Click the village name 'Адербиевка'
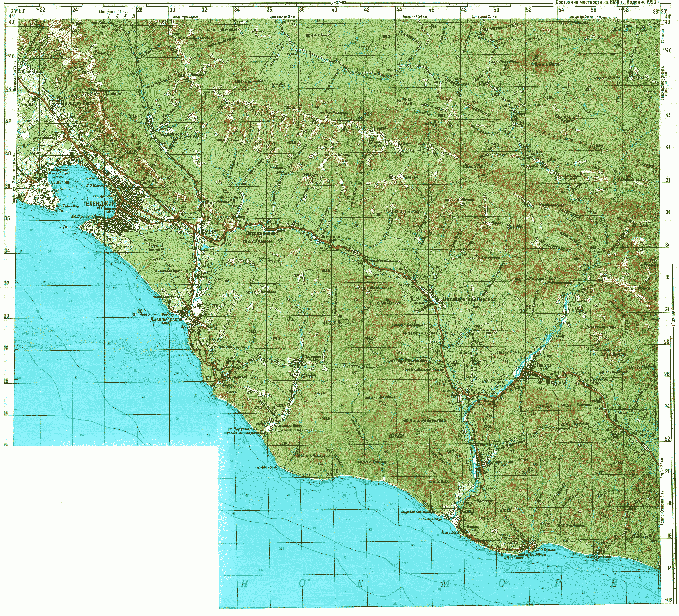 pos(174,134)
